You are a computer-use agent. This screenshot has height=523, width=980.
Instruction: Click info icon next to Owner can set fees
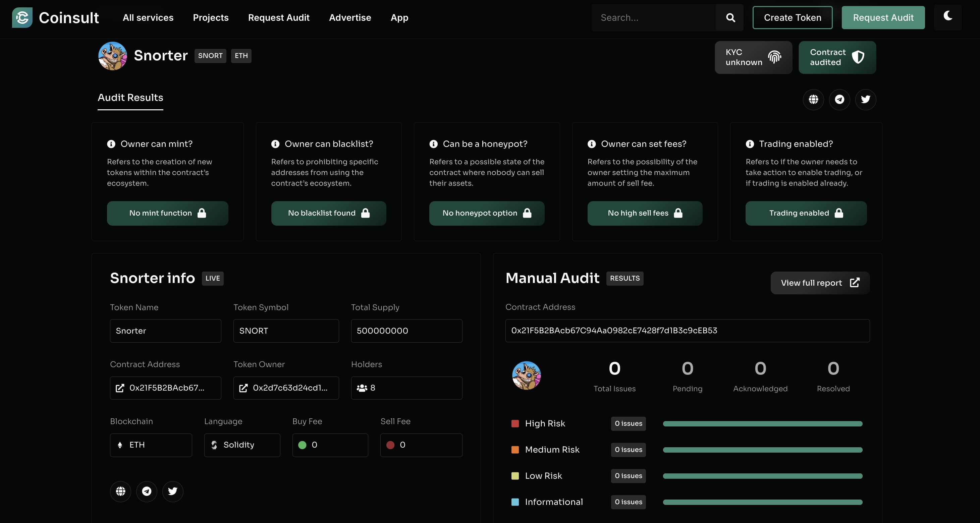(x=592, y=144)
